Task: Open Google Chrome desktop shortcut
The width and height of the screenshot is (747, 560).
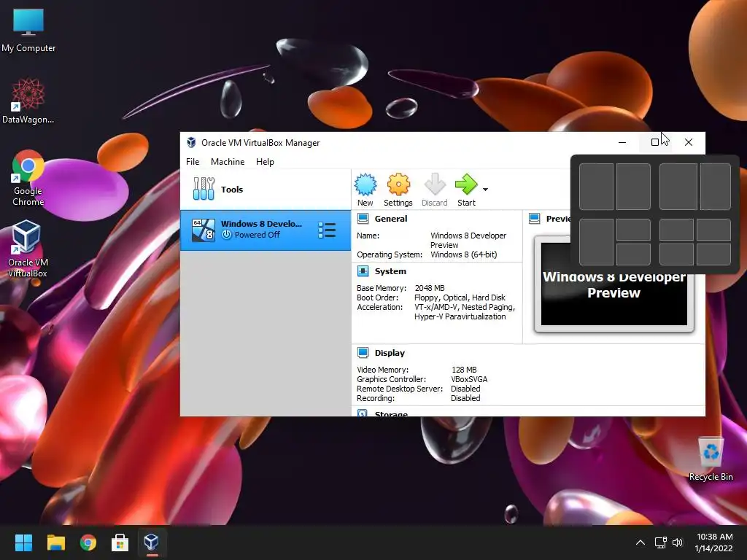Action: (28, 178)
